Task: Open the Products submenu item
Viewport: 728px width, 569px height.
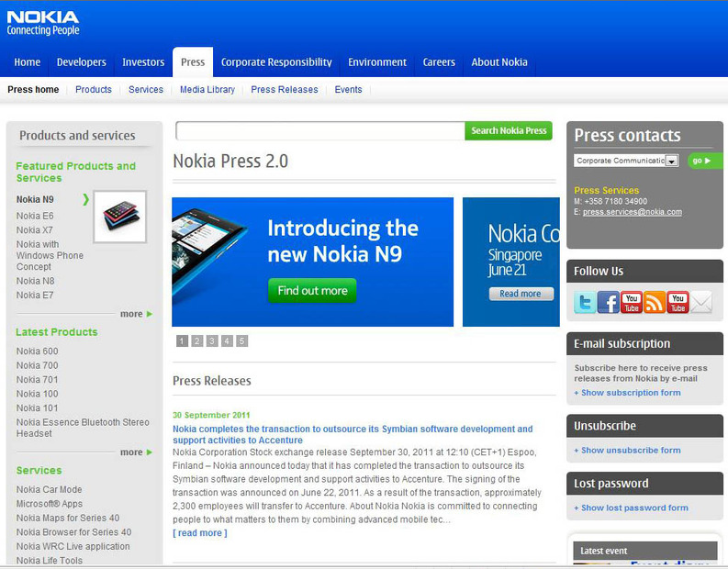Action: coord(94,90)
